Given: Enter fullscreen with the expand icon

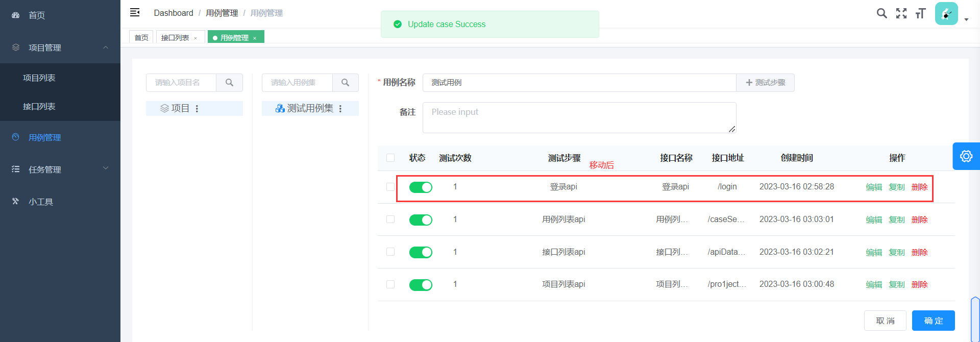Looking at the screenshot, I should tap(901, 13).
